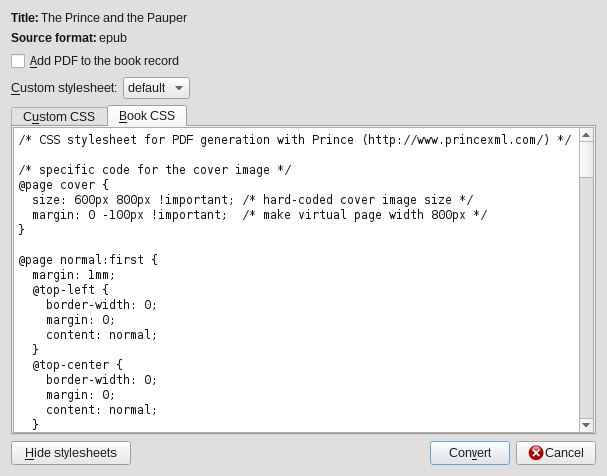Place cursor on the "@page cover {" line
This screenshot has width=607, height=476.
tap(64, 185)
